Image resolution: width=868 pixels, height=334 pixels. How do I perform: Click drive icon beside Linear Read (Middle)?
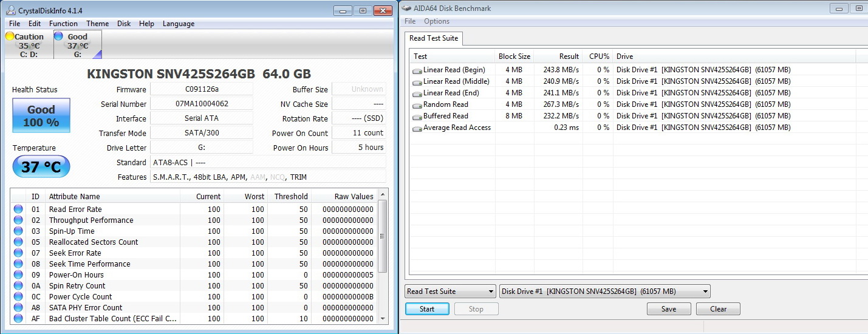click(x=417, y=82)
